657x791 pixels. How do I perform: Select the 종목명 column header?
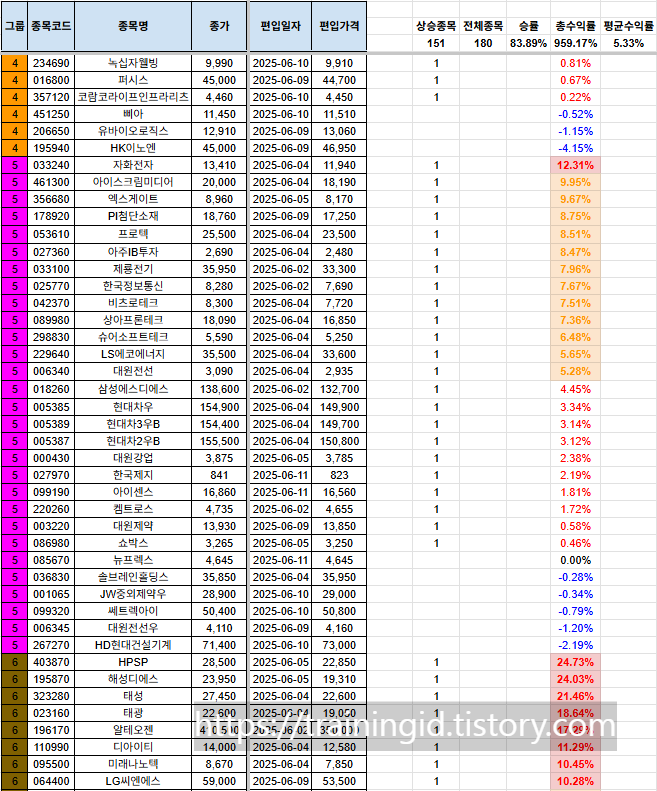pos(133,26)
